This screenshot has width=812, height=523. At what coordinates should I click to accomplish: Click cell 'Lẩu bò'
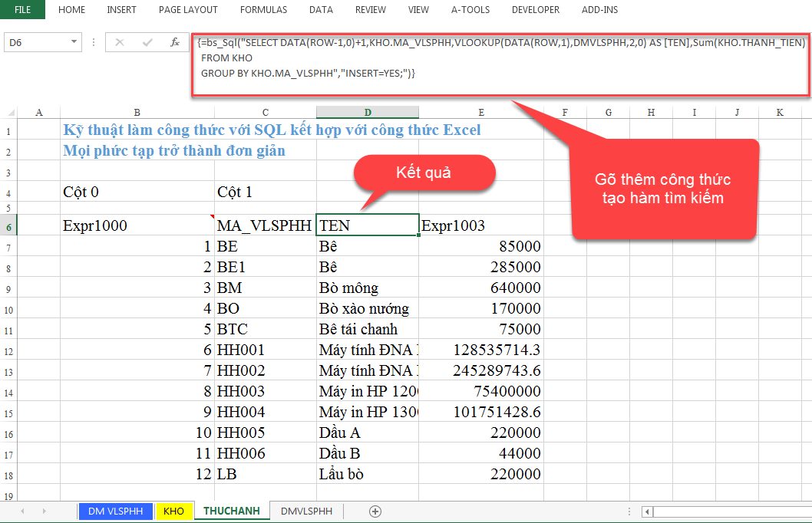pos(367,474)
